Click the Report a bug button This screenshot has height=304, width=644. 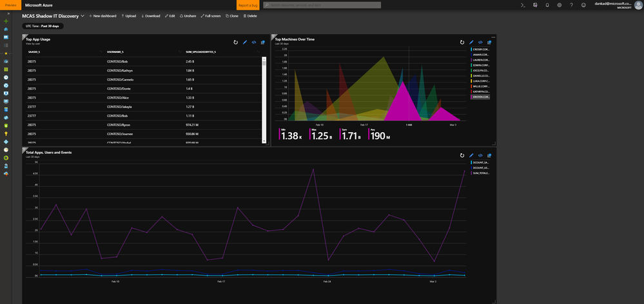point(248,5)
